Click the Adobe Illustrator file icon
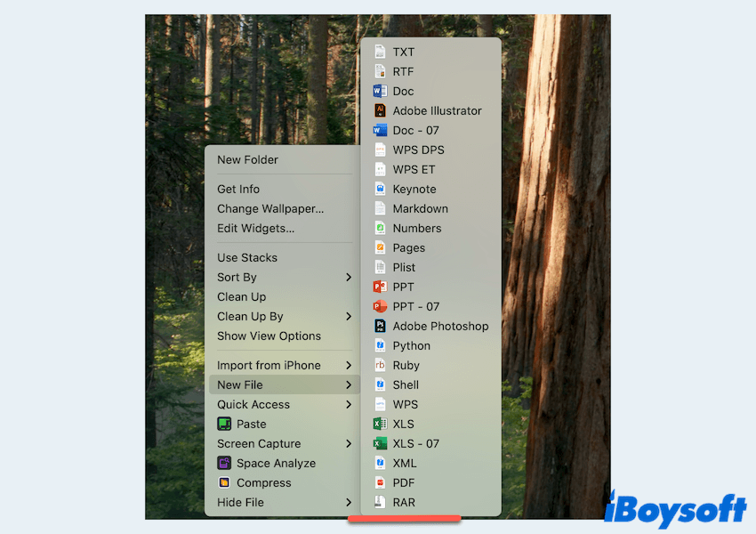 380,111
